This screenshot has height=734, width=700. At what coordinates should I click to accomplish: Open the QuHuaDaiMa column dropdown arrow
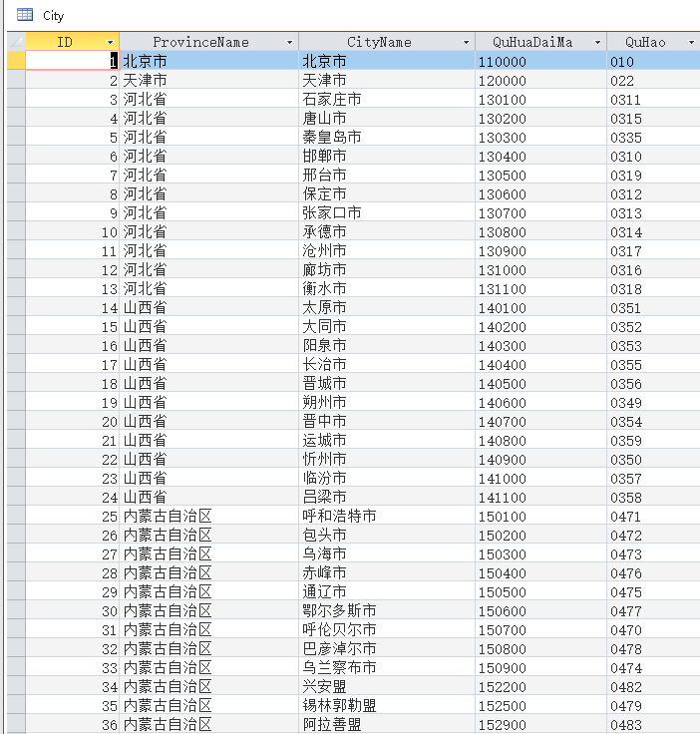[x=597, y=42]
